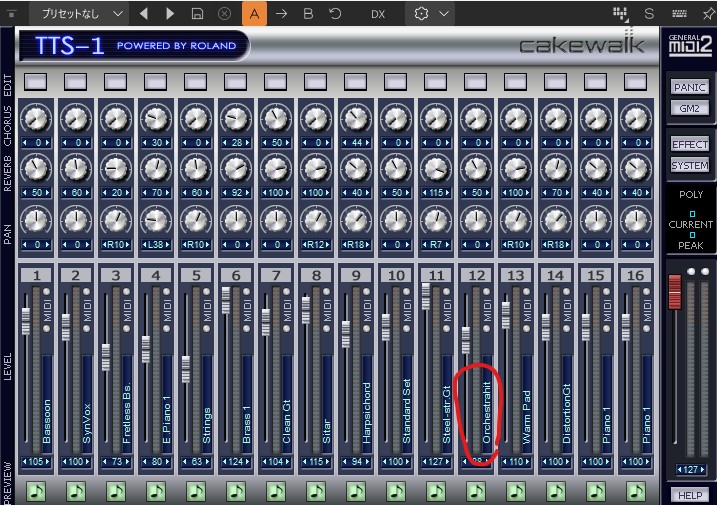Toggle channel 11 EDIT button
The width and height of the screenshot is (717, 505).
436,82
